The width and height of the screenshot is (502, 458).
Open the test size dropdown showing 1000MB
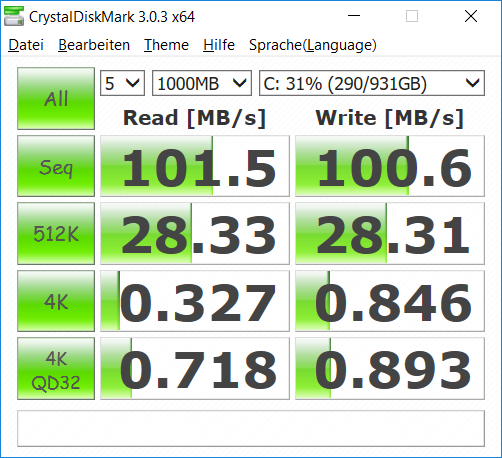[x=202, y=83]
